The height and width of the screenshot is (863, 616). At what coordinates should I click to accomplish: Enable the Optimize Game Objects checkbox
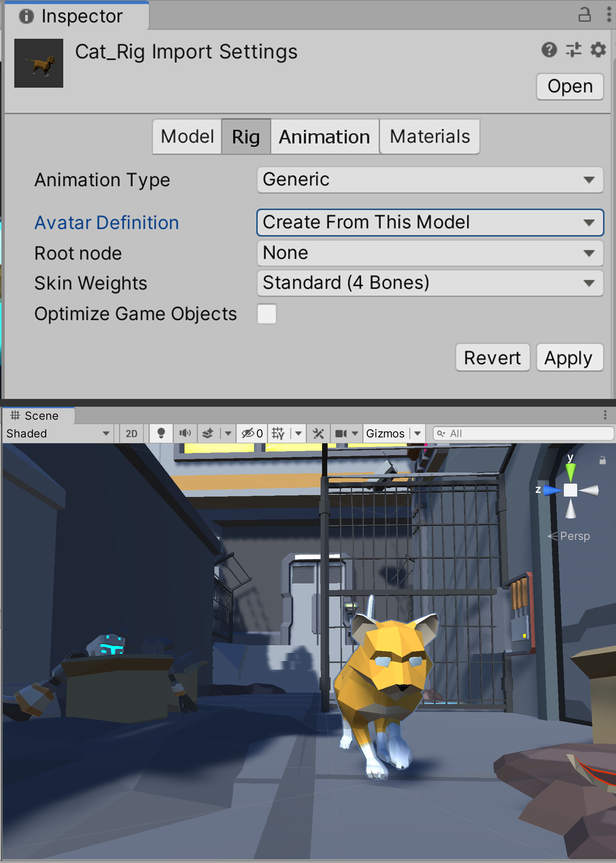[x=267, y=314]
